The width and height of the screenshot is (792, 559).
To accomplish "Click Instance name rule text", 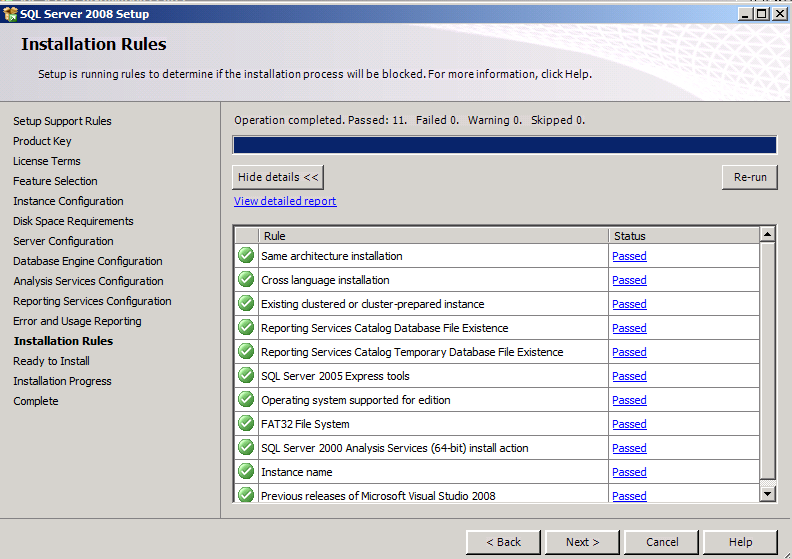I will (x=296, y=472).
